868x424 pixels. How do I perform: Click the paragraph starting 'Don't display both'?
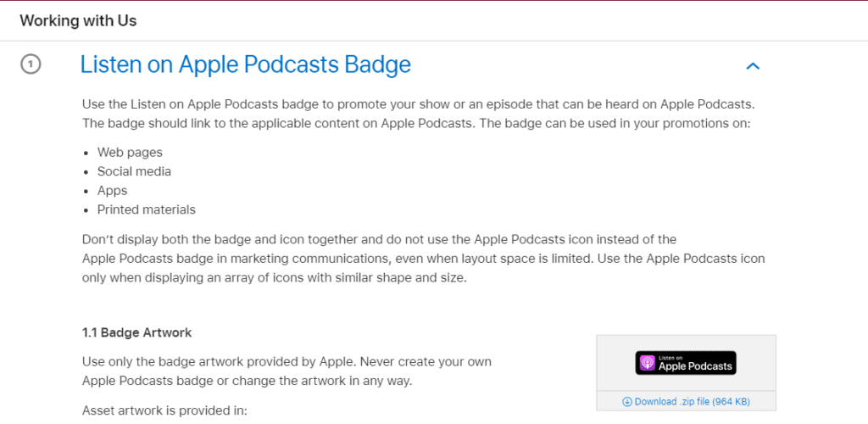pos(423,259)
